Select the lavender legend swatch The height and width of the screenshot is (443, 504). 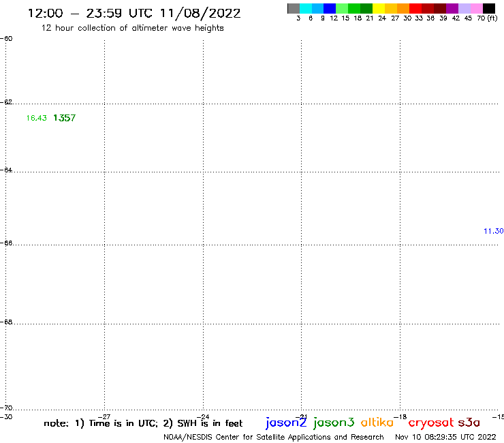[x=464, y=8]
